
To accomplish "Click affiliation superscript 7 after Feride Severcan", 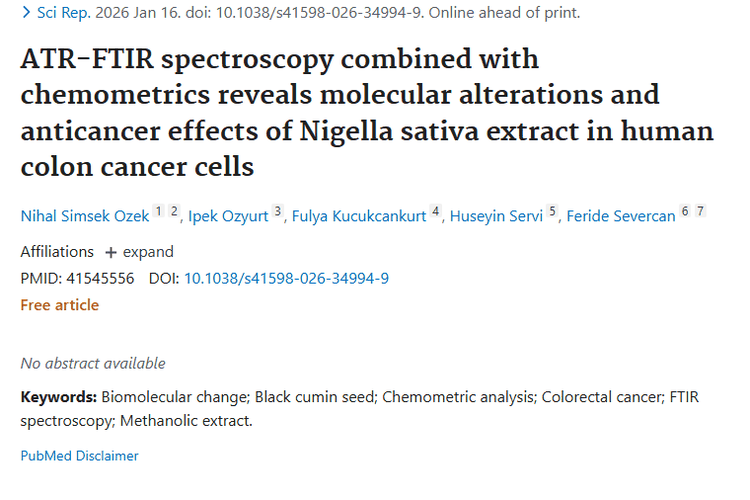I will (x=701, y=212).
